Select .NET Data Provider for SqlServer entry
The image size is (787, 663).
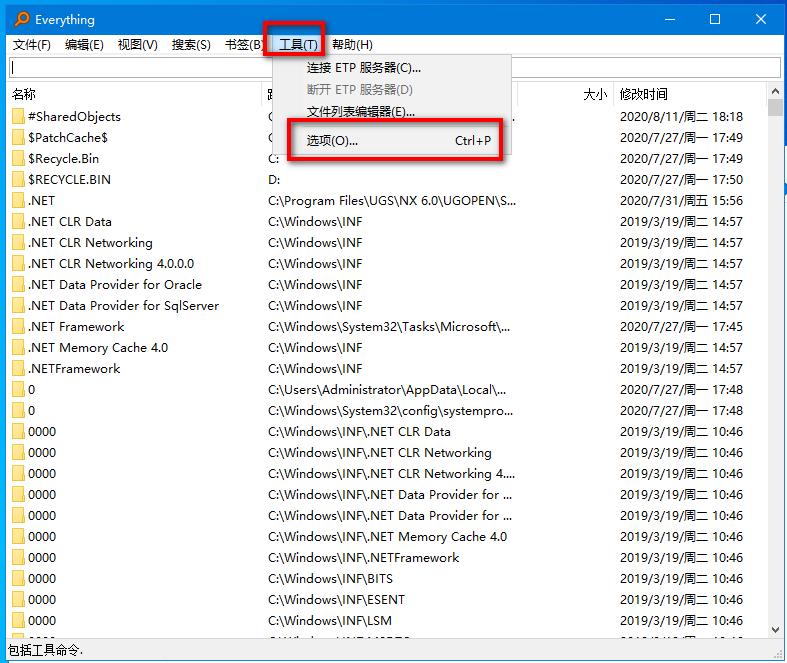pyautogui.click(x=123, y=306)
